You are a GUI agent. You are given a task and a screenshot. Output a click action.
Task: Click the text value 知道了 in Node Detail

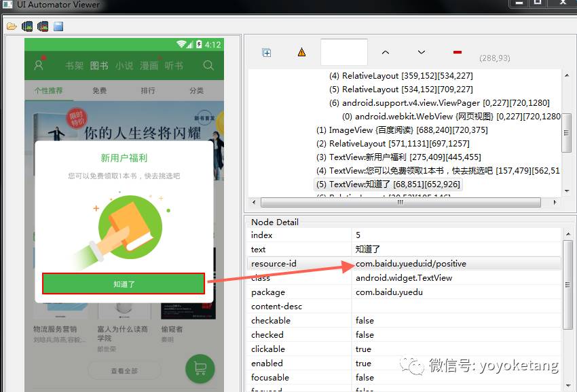pos(368,250)
